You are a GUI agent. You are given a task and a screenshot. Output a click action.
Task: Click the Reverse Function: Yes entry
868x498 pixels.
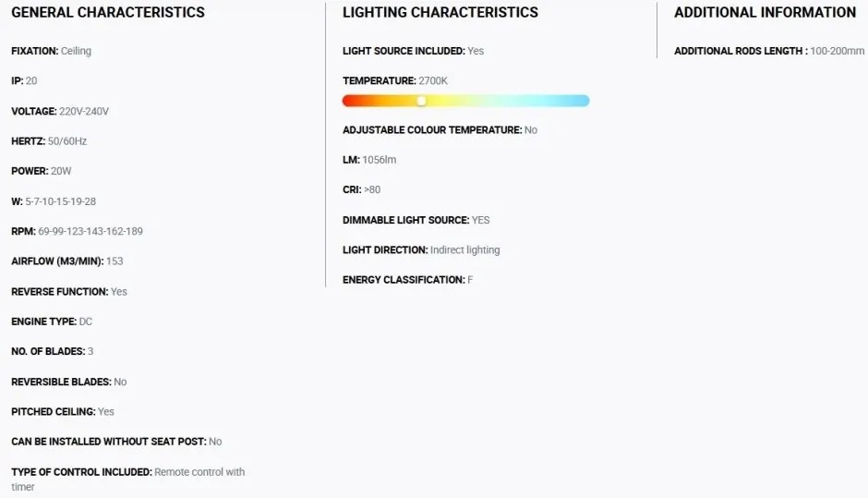(x=69, y=292)
